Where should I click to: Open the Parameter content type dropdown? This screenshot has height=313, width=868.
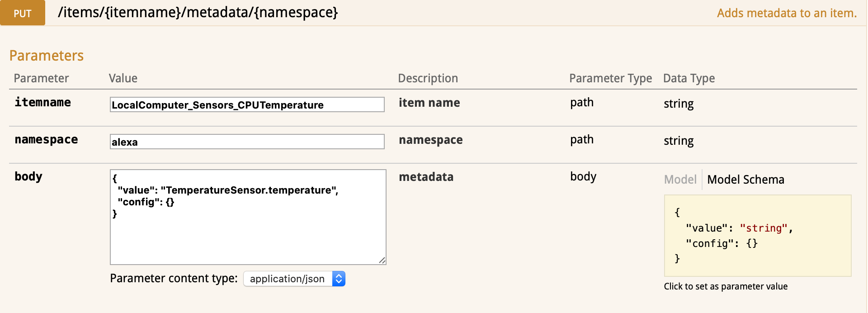[288, 279]
